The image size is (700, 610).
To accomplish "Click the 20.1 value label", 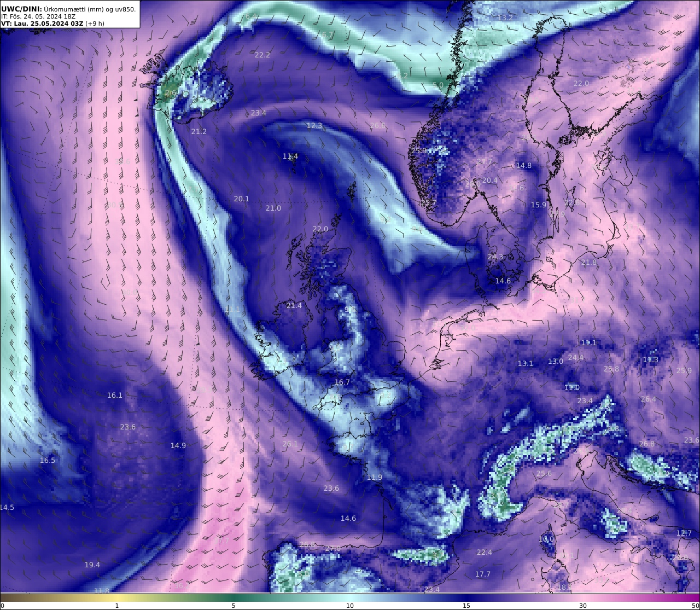I will pyautogui.click(x=242, y=199).
